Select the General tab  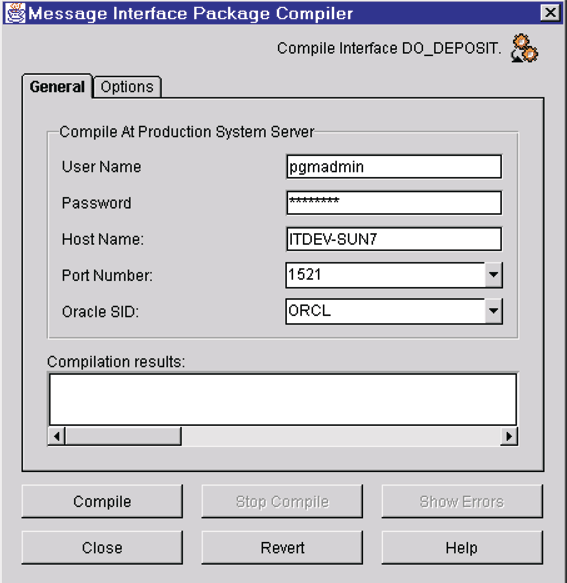coord(57,87)
